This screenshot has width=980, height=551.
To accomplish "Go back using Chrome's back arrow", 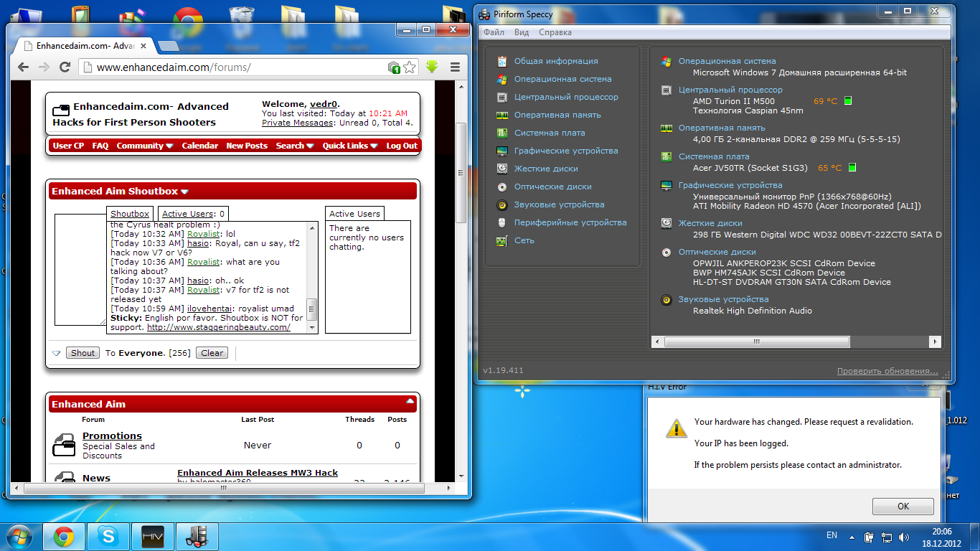I will pos(23,67).
